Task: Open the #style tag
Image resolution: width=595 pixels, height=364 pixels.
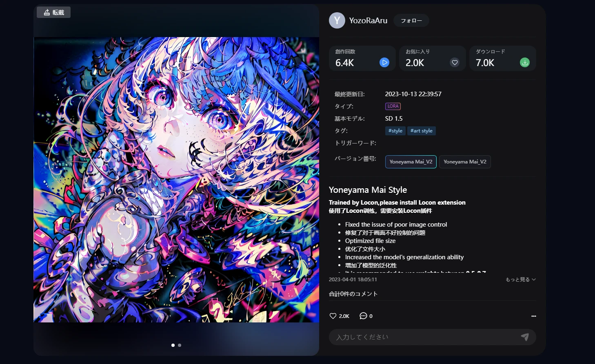Action: coord(395,131)
